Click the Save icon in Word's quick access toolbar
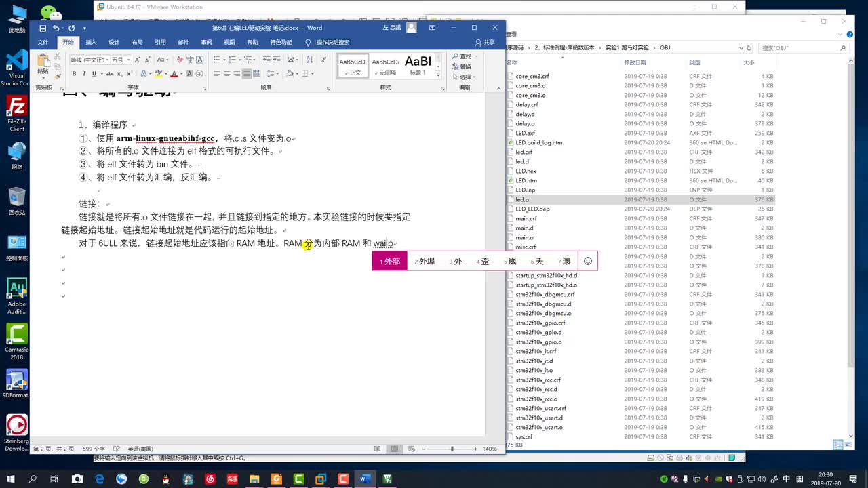The image size is (868, 488). coord(43,28)
